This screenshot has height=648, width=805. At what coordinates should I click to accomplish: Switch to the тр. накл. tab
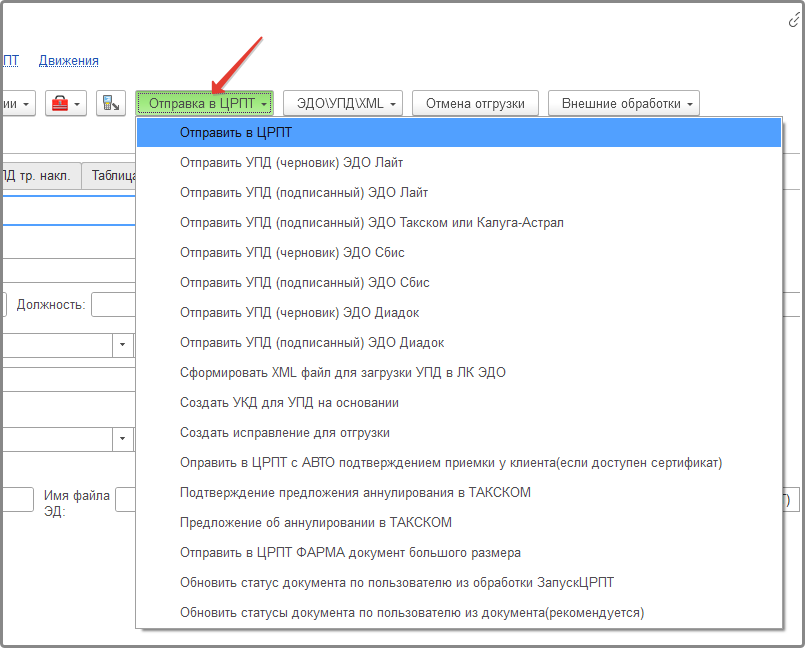coord(41,176)
